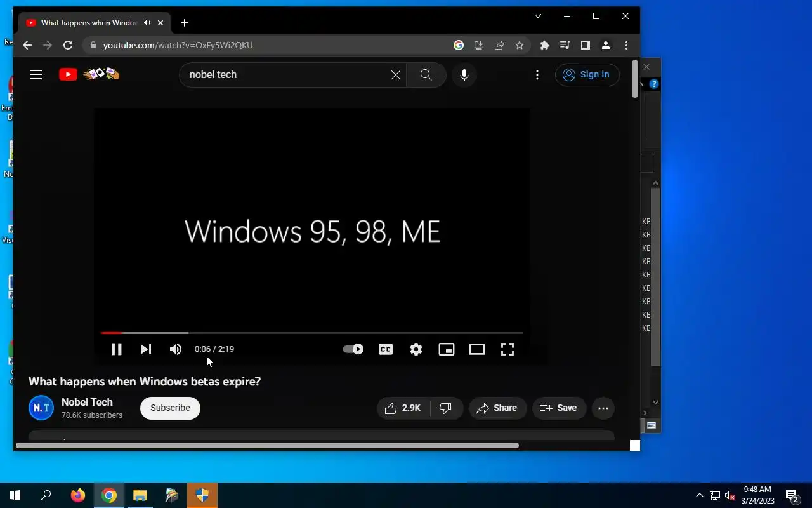Screen dimensions: 812x508
Task: Save video to a playlist
Action: (x=559, y=408)
